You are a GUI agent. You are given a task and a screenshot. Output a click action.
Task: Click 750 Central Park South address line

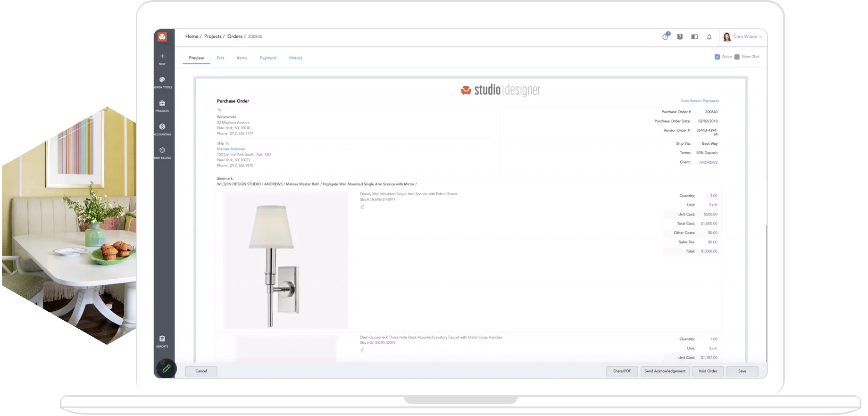[x=243, y=155]
